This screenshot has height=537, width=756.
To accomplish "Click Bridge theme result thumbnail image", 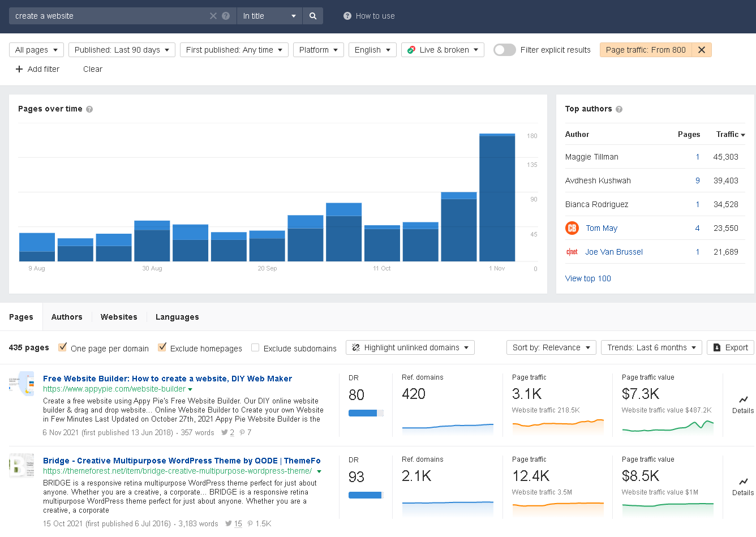I will coord(22,465).
